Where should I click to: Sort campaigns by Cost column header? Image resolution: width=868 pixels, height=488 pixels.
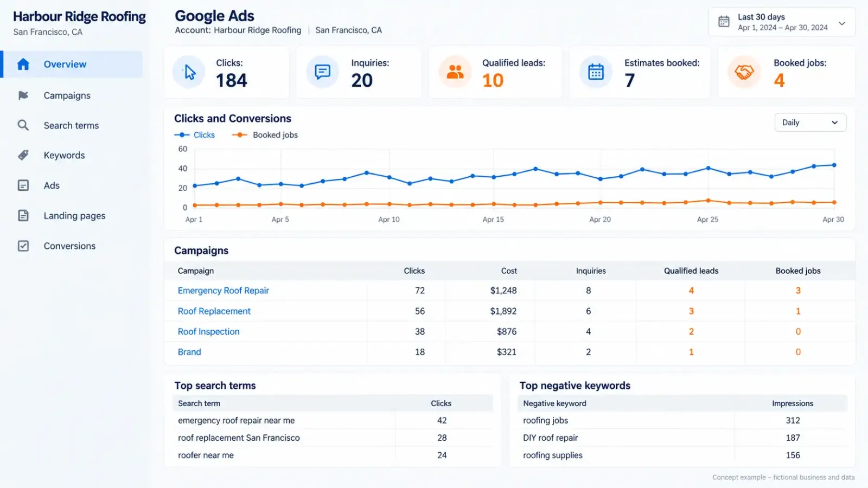point(509,271)
